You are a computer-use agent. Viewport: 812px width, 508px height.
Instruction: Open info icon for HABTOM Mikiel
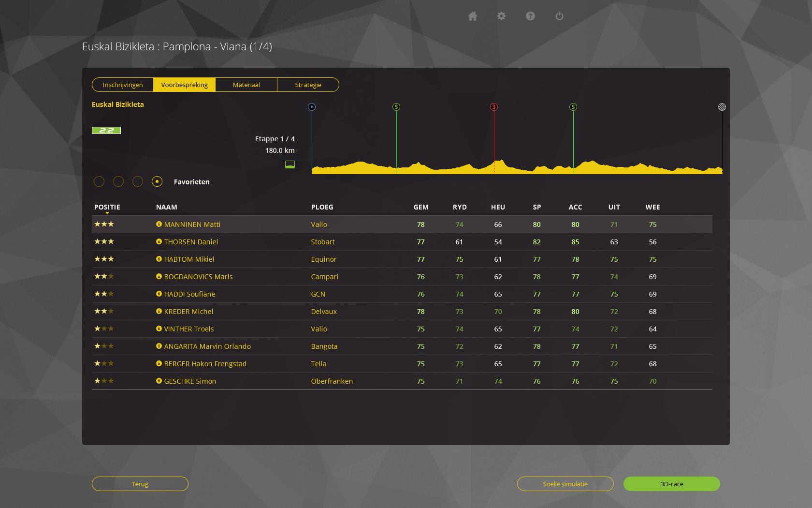[159, 259]
